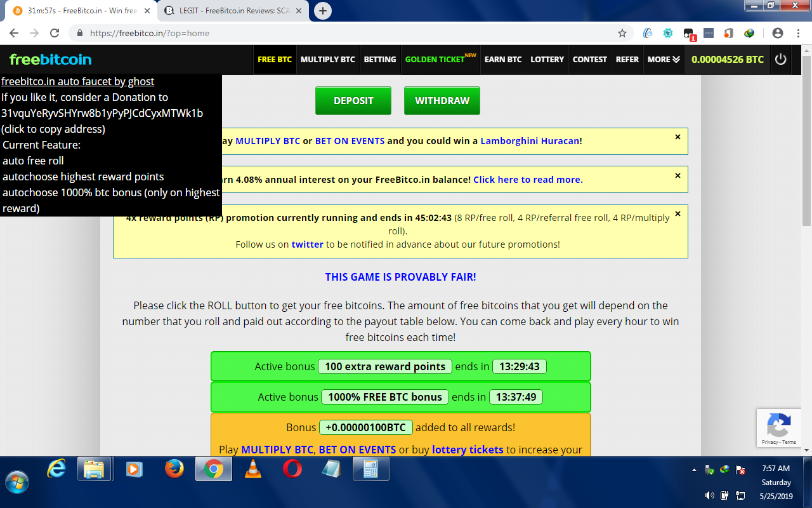Click the green DEPOSIT button
Viewport: 812px width, 508px height.
pos(353,100)
